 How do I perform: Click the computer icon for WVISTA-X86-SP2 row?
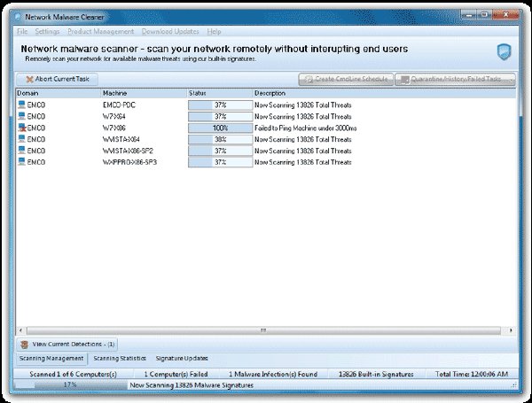coord(21,151)
